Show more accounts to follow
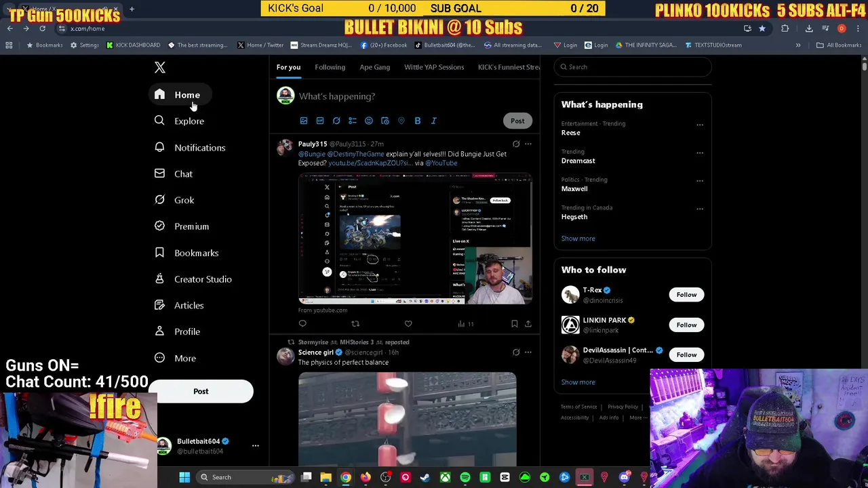This screenshot has width=868, height=488. [x=578, y=382]
